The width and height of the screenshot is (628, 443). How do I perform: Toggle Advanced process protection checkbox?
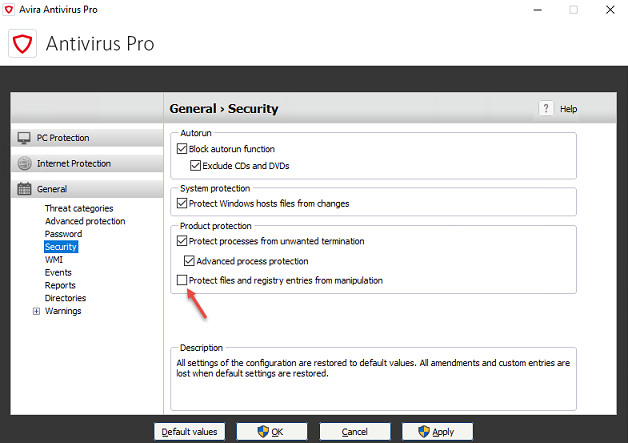(x=189, y=261)
